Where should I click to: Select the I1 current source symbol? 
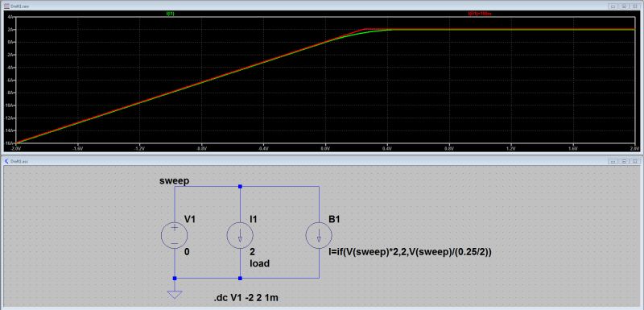(x=240, y=235)
